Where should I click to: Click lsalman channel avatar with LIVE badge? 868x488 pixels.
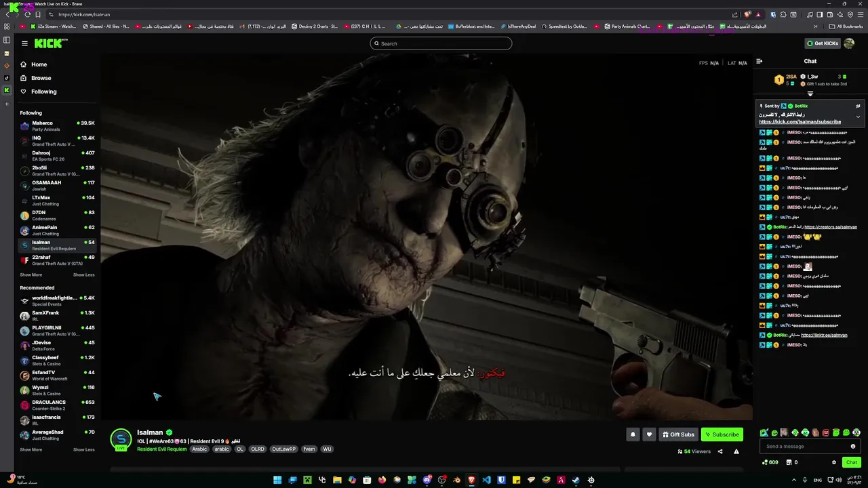[121, 439]
